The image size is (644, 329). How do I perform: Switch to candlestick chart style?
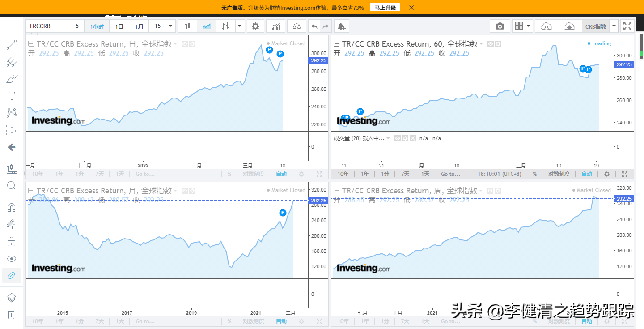click(x=187, y=26)
